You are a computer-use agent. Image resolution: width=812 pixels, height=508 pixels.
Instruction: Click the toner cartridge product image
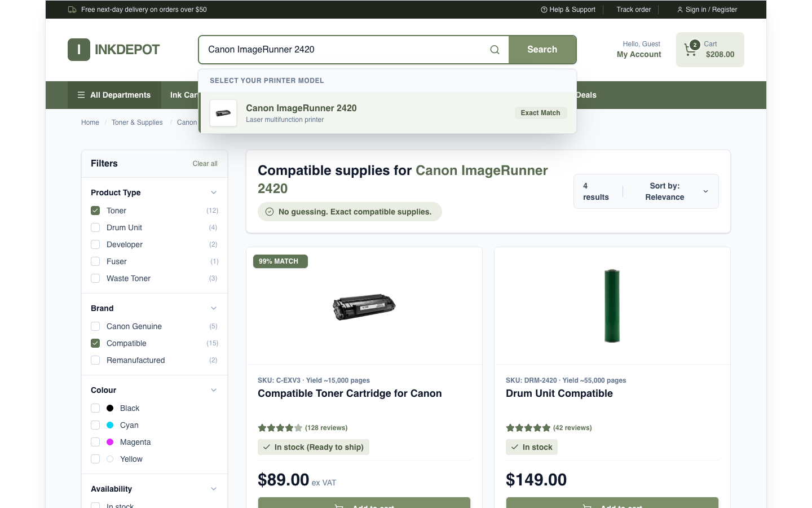pos(364,306)
